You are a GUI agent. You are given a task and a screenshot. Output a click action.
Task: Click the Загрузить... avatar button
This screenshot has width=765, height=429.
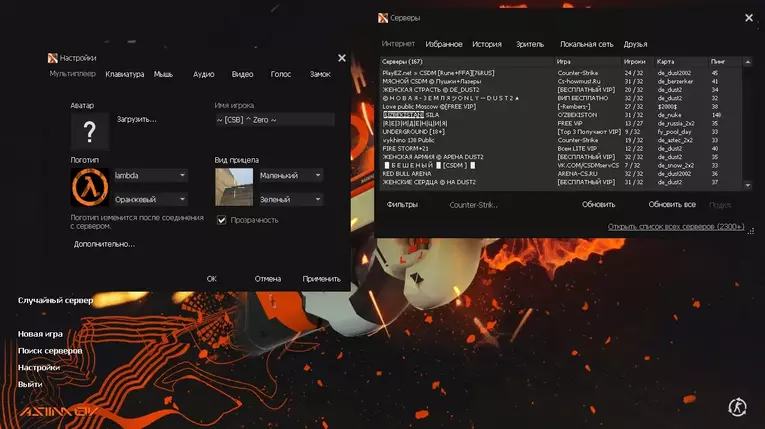click(x=137, y=119)
